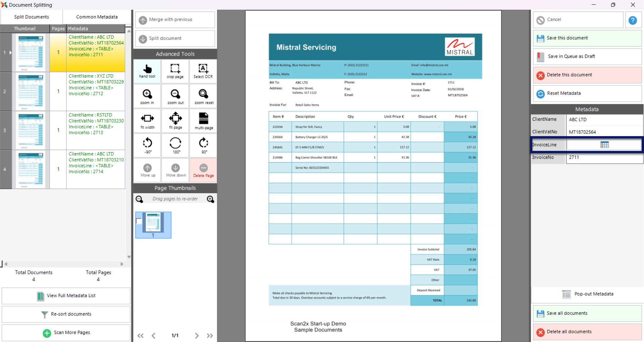Open the Split Documents tab
Screen dimensions: 644x342
(32, 17)
